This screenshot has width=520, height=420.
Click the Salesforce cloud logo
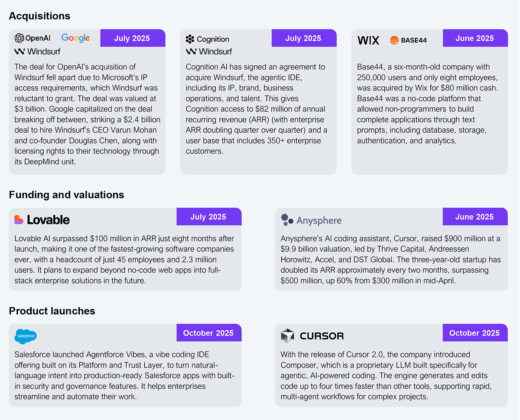[26, 336]
